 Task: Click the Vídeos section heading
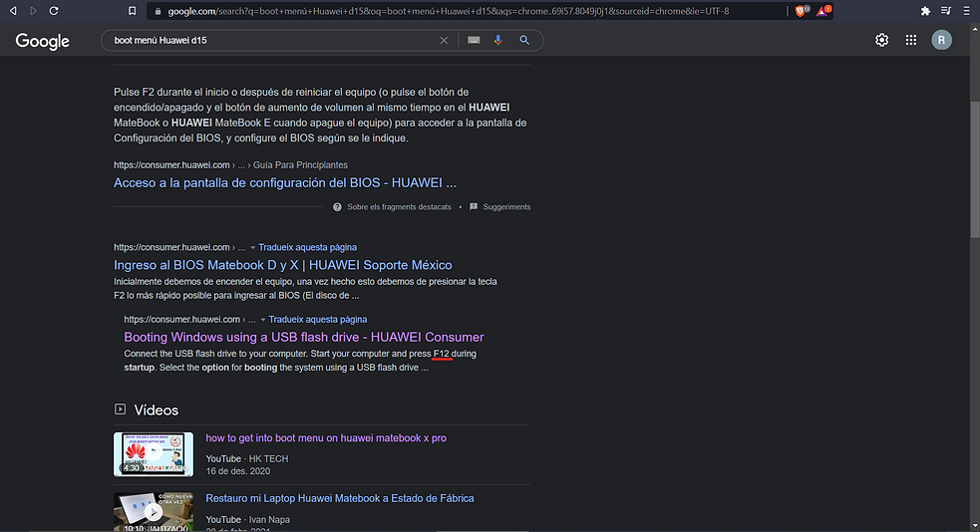click(x=157, y=410)
